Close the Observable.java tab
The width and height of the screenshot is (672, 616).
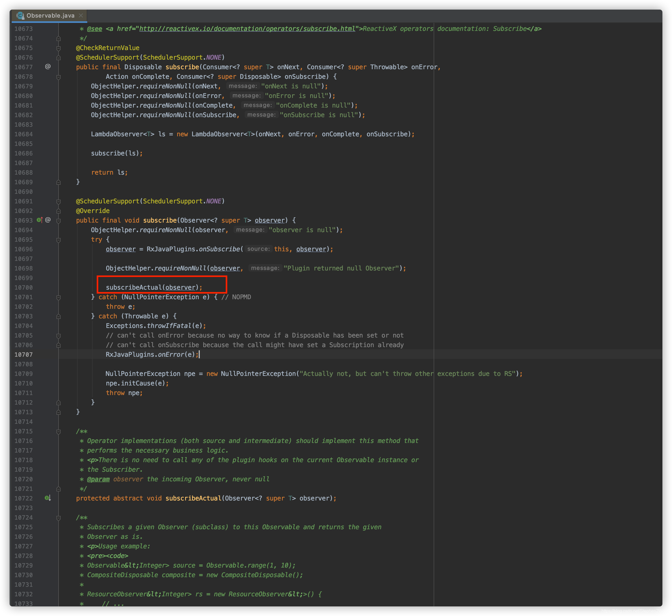pos(81,16)
